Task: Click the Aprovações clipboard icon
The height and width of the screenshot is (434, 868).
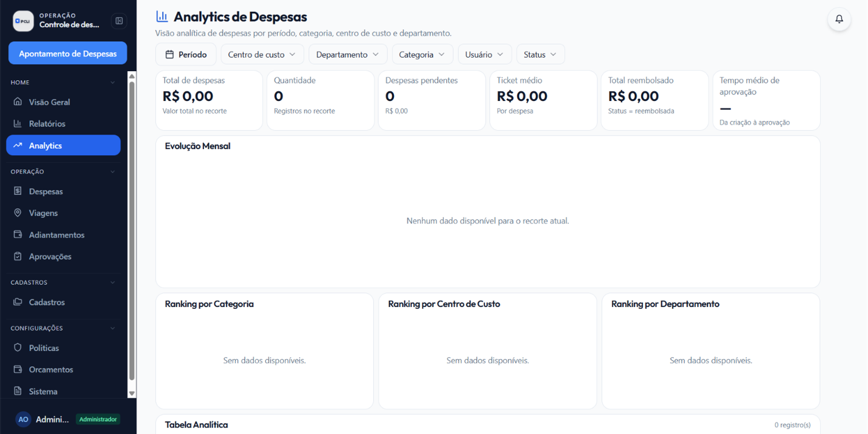Action: (x=18, y=256)
